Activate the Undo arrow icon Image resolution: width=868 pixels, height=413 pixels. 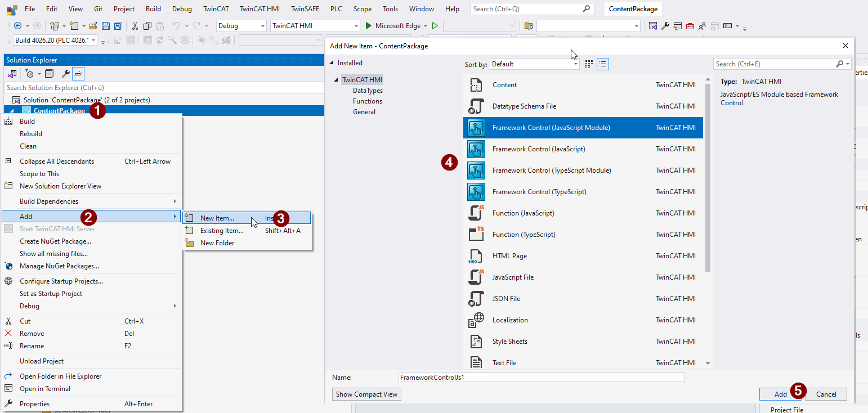176,25
